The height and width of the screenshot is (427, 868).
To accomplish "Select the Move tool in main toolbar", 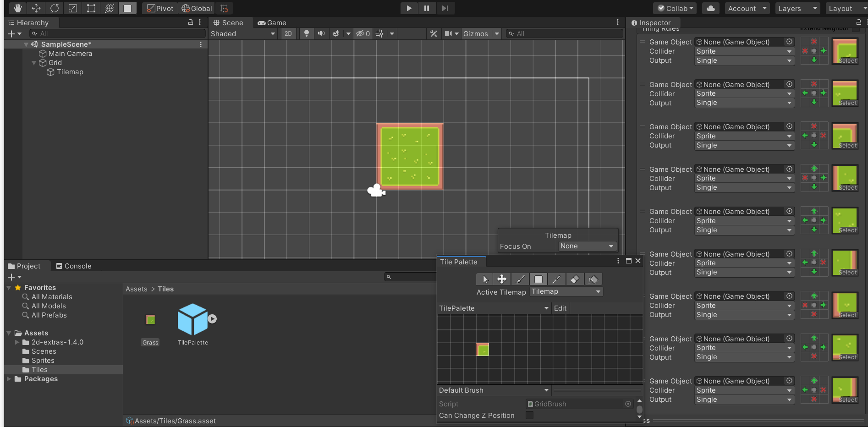I will [36, 8].
